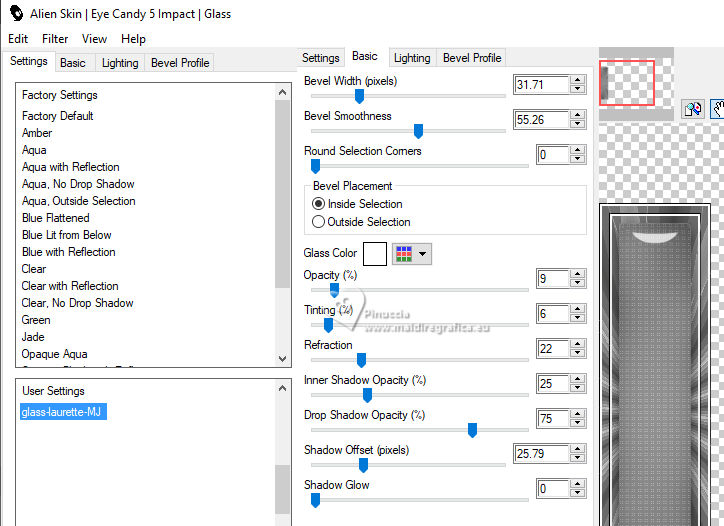Select Opaque Aqua preset
The width and height of the screenshot is (724, 526).
point(54,354)
